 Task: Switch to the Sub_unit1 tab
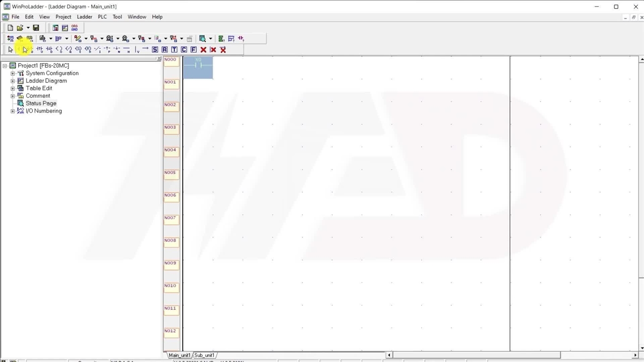(205, 355)
